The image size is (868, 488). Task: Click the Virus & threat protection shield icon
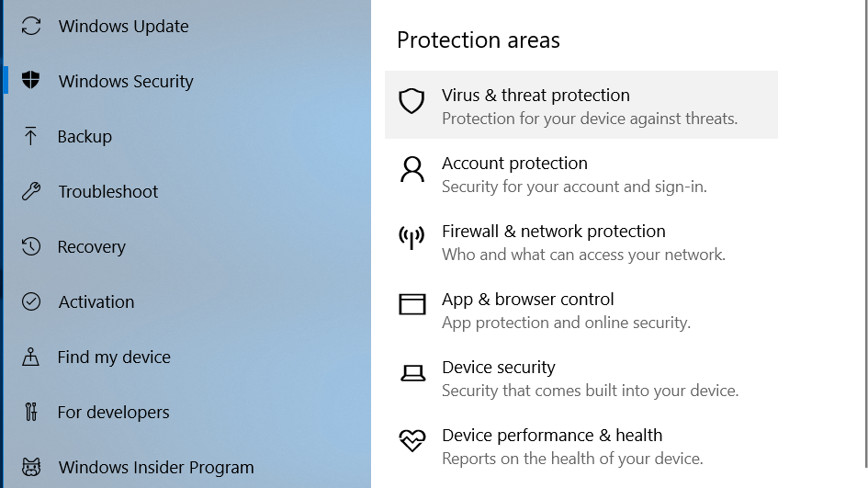[411, 101]
